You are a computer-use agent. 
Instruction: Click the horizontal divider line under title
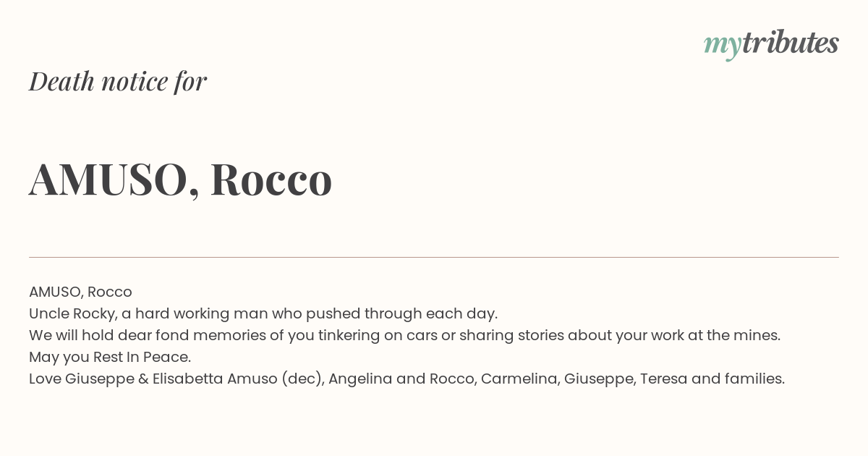[434, 257]
